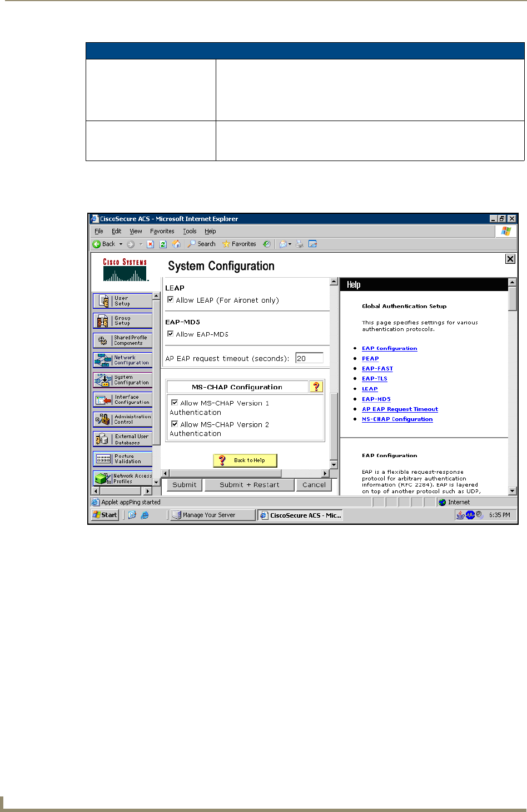Open the Edit menu
This screenshot has height=812, width=527.
pyautogui.click(x=116, y=231)
